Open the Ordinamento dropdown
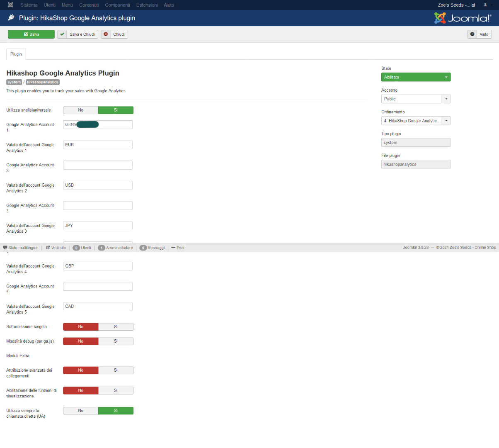The width and height of the screenshot is (499, 448). click(416, 121)
